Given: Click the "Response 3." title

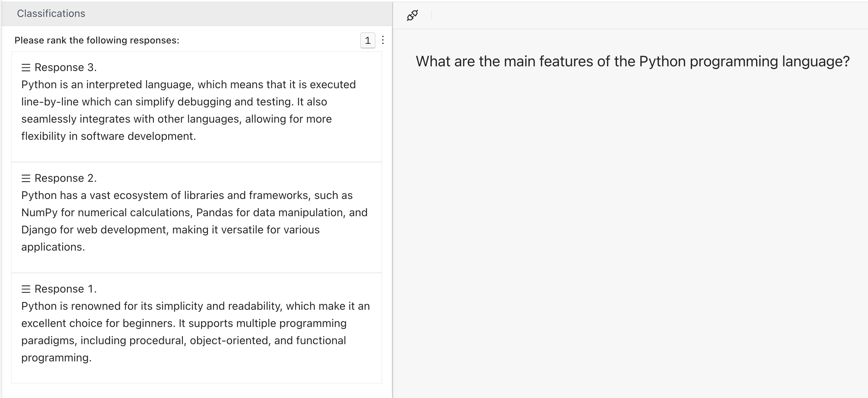Looking at the screenshot, I should 65,68.
